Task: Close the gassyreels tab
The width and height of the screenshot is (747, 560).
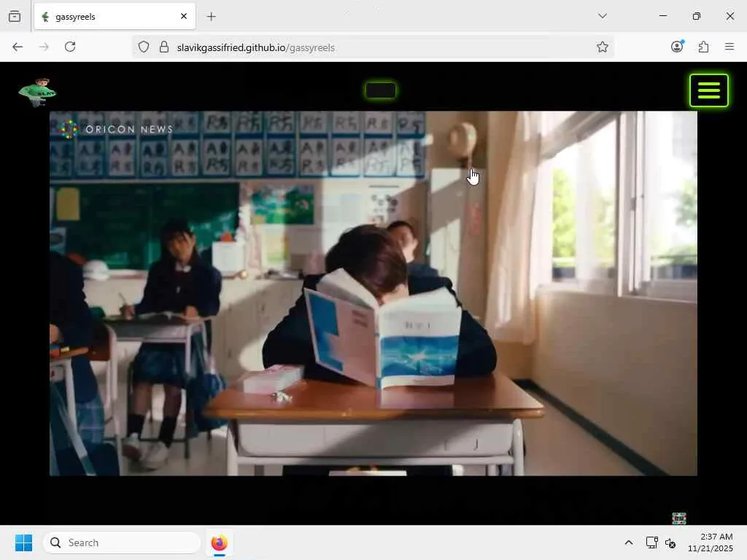Action: coord(184,16)
